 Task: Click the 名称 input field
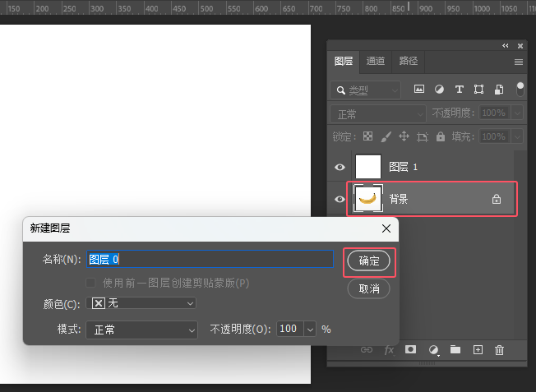coord(210,259)
